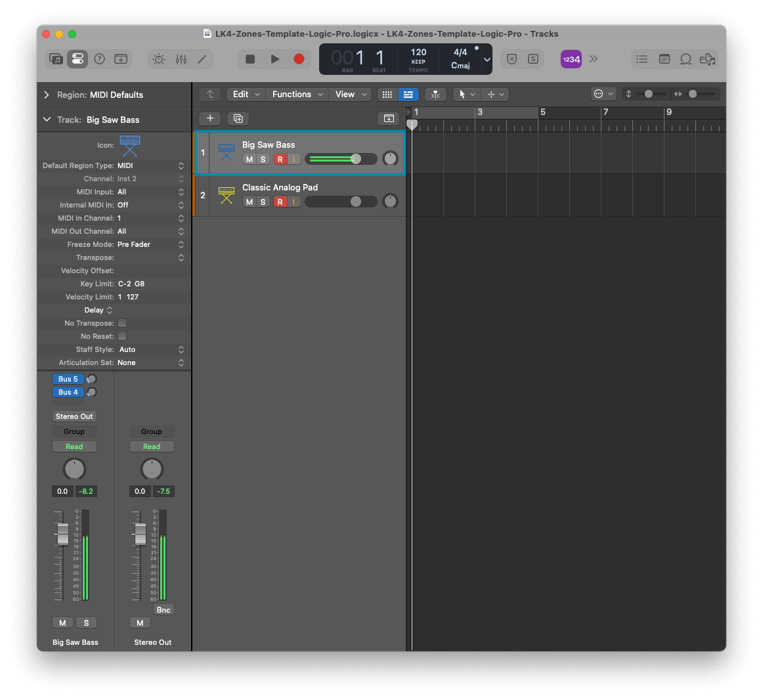Click the 120 tempo value
Screen dimensions: 763x700
tap(418, 52)
